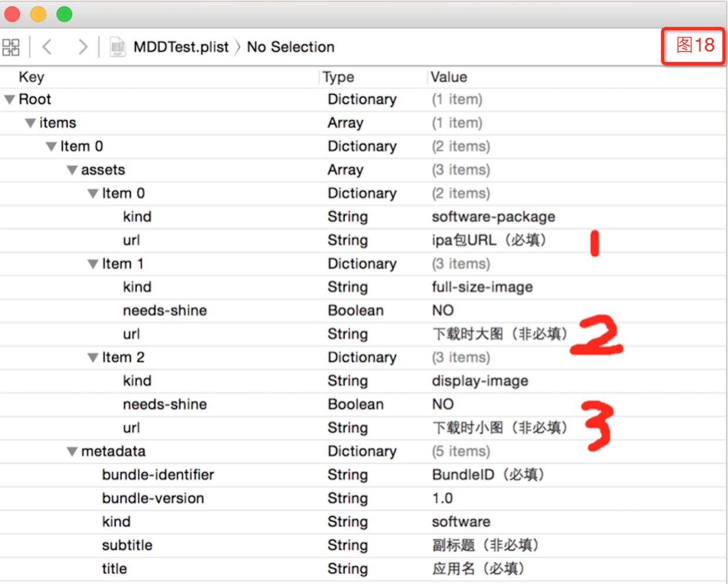The width and height of the screenshot is (728, 584).
Task: Toggle the needs-shine NO value under display-image
Action: (x=443, y=404)
